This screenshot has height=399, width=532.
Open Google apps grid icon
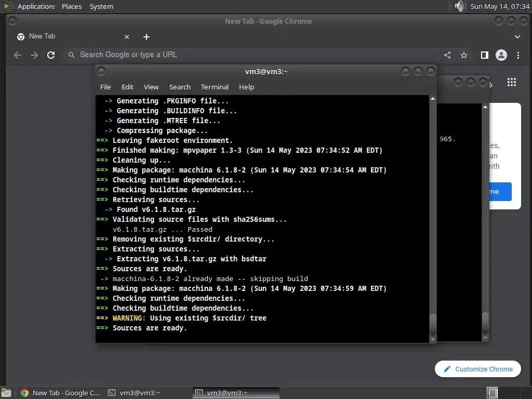pos(512,82)
